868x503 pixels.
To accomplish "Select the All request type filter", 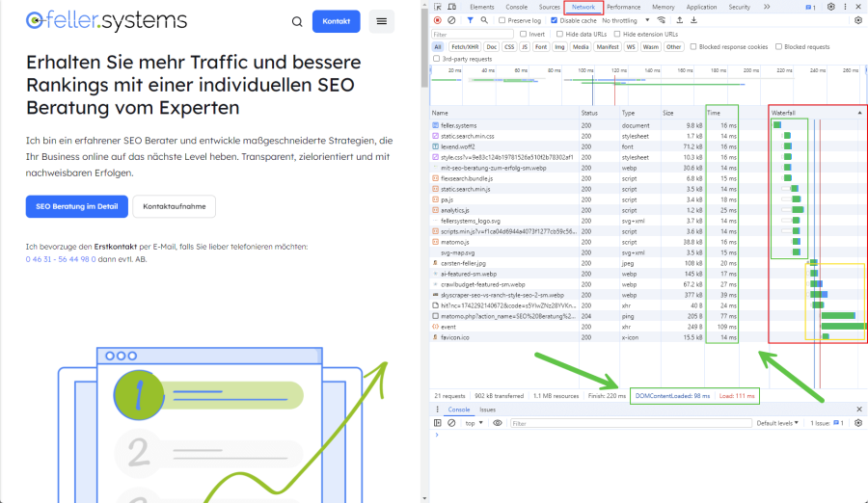I will point(438,47).
